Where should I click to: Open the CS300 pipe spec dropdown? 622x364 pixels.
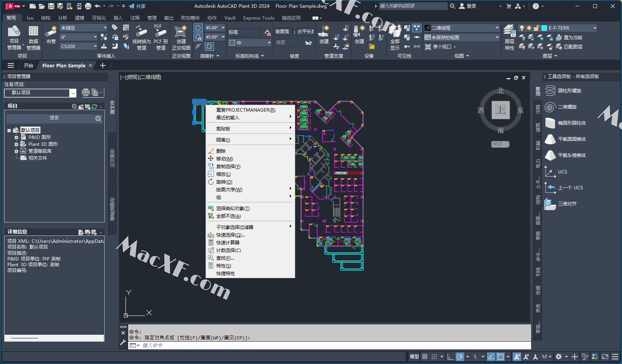[79, 46]
